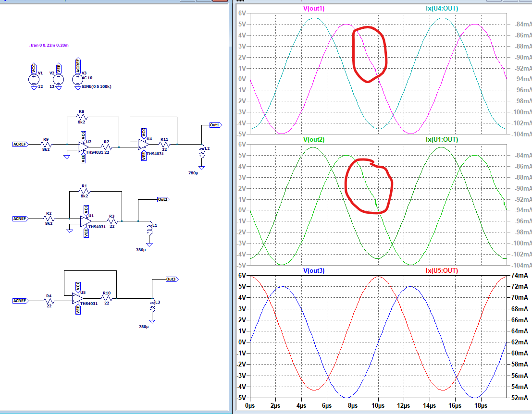Click the .tran simulation directive text
This screenshot has height=414, width=532.
point(49,45)
